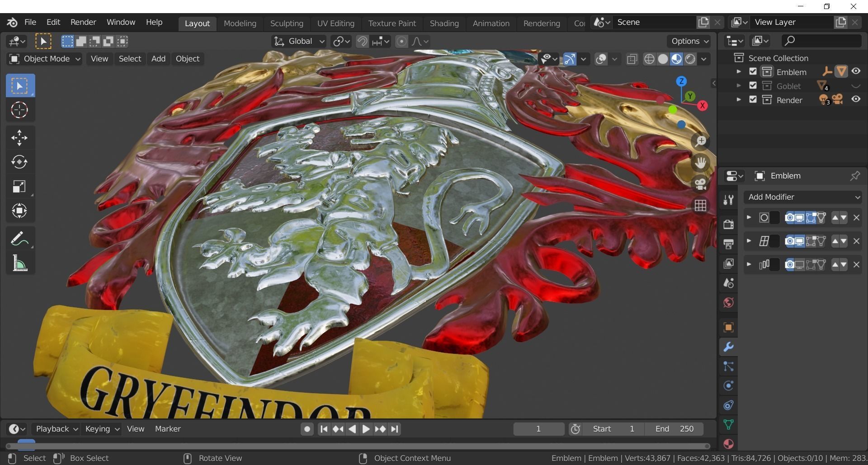The image size is (868, 465).
Task: Open the Output properties tab
Action: (x=728, y=244)
